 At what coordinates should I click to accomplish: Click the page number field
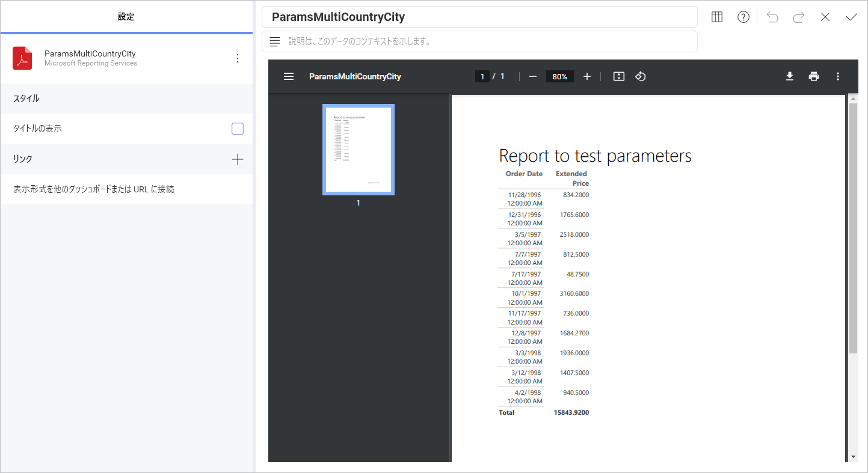(482, 76)
